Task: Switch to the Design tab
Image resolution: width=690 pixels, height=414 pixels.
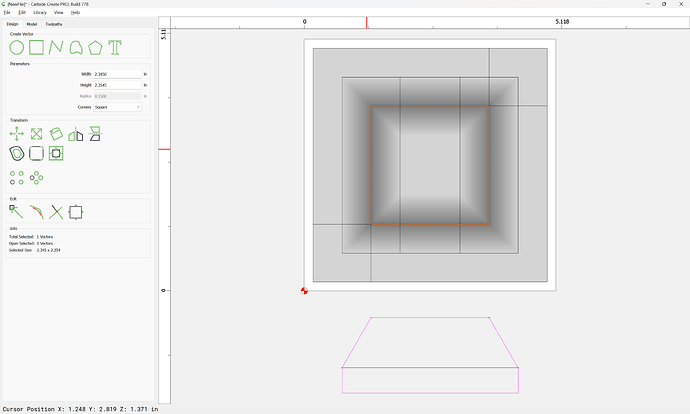Action: (x=12, y=24)
